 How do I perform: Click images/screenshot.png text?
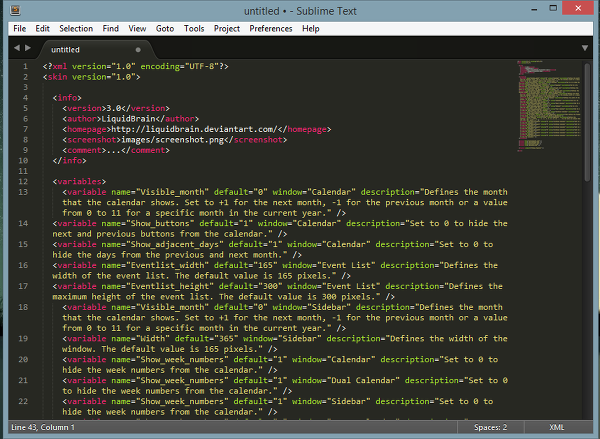pyautogui.click(x=173, y=140)
